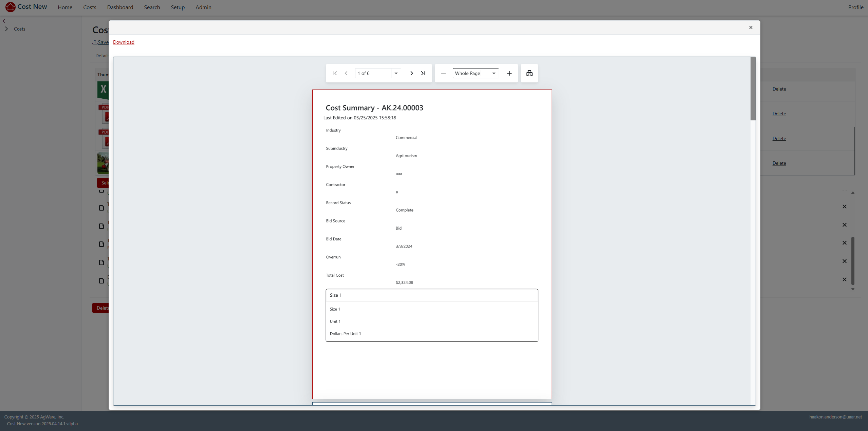Open the Admin menu
The width and height of the screenshot is (868, 431).
(x=203, y=7)
